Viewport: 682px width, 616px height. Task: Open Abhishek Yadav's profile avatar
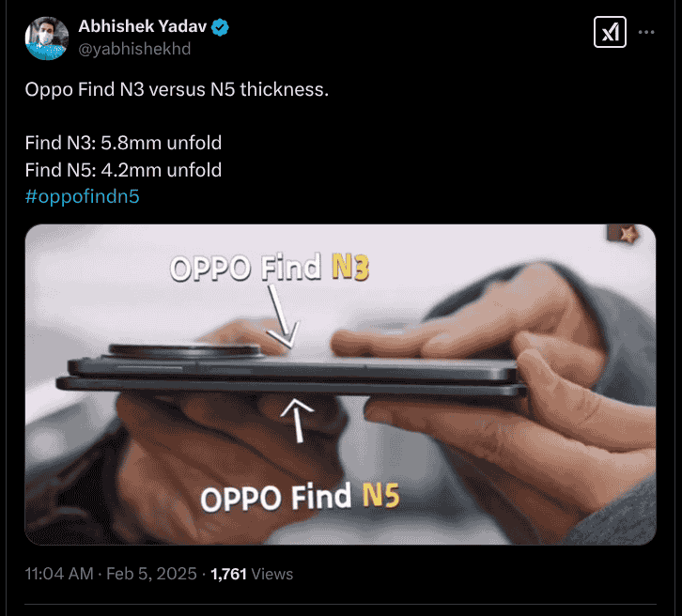pos(47,38)
